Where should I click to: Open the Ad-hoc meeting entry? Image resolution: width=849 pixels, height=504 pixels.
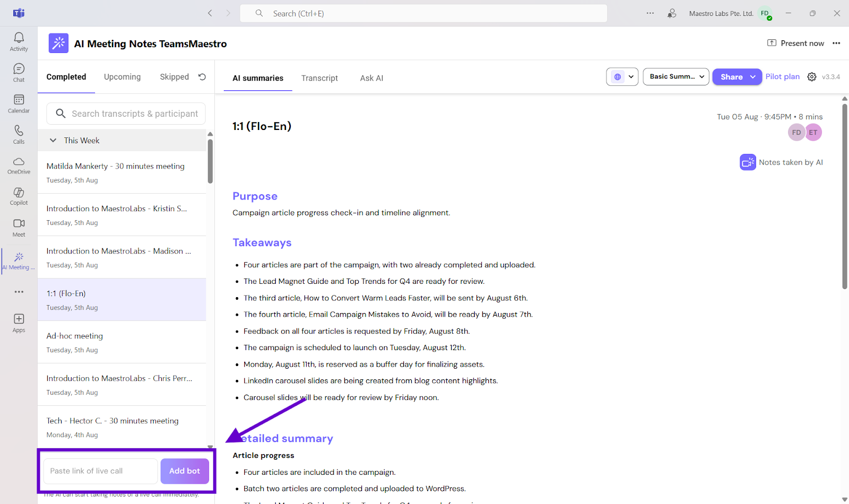pos(122,342)
